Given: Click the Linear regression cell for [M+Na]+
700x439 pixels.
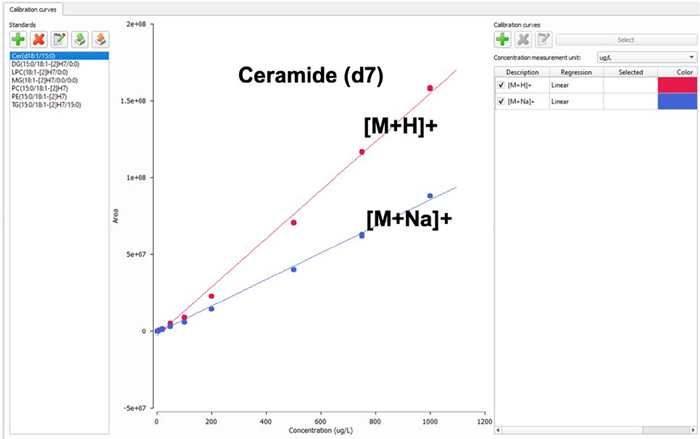Looking at the screenshot, I should point(579,101).
